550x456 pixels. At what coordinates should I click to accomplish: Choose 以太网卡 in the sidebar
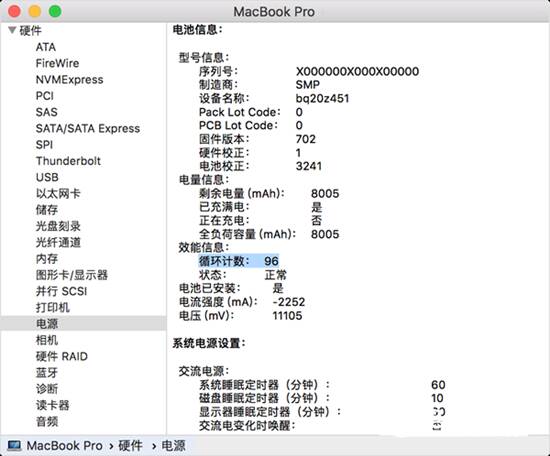pos(58,194)
